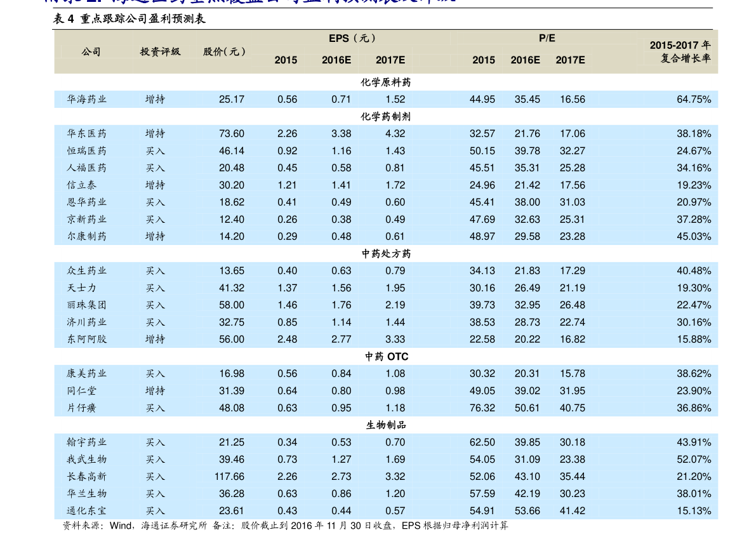Select 华海药业 growth rate 64.75%

(x=694, y=100)
